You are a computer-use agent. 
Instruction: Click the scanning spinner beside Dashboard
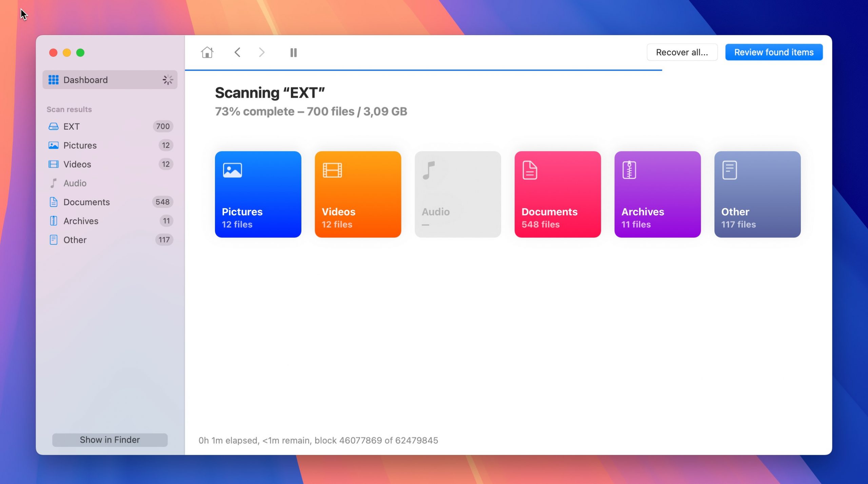pos(167,80)
